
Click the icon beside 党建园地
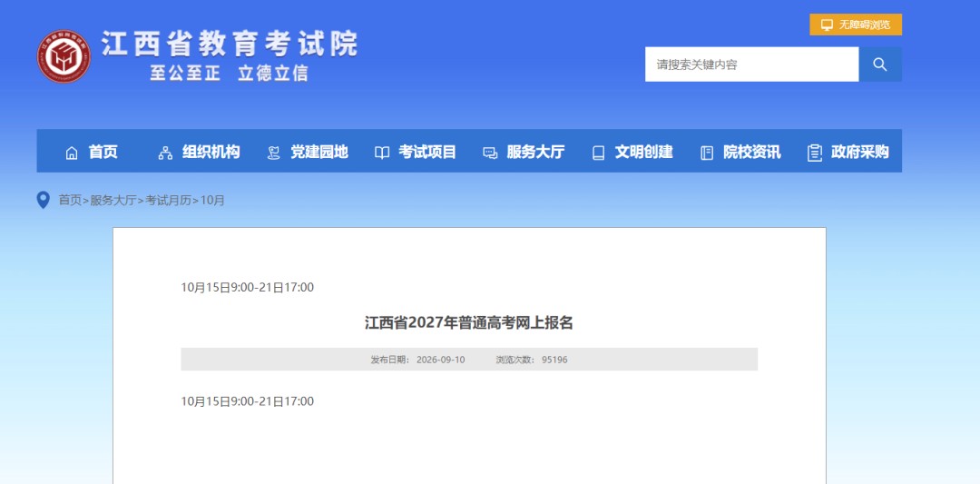point(274,153)
